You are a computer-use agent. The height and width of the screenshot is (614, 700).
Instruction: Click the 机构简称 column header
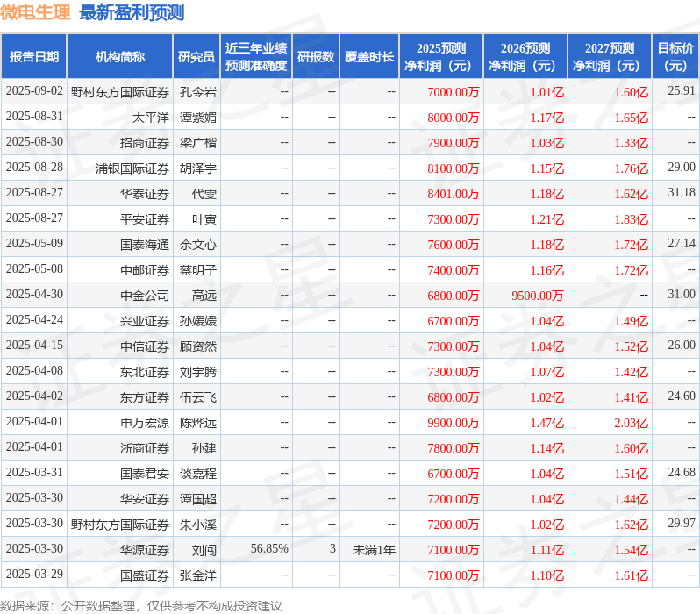119,57
